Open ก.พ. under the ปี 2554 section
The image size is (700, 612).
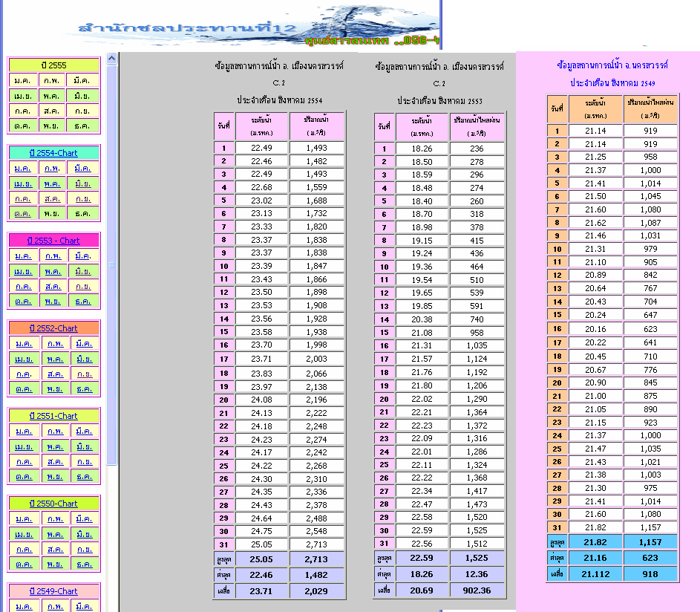52,169
